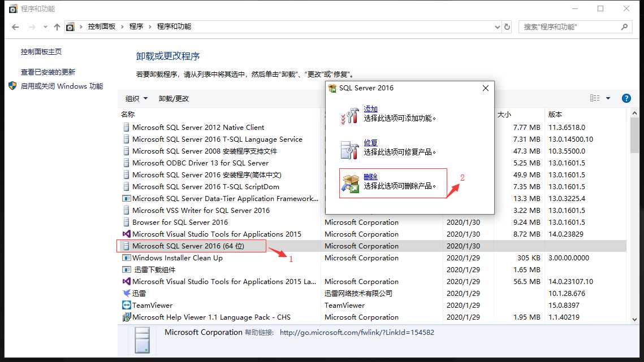The height and width of the screenshot is (362, 644).
Task: Click 程序和功能 breadcrumb segment
Action: 174,27
